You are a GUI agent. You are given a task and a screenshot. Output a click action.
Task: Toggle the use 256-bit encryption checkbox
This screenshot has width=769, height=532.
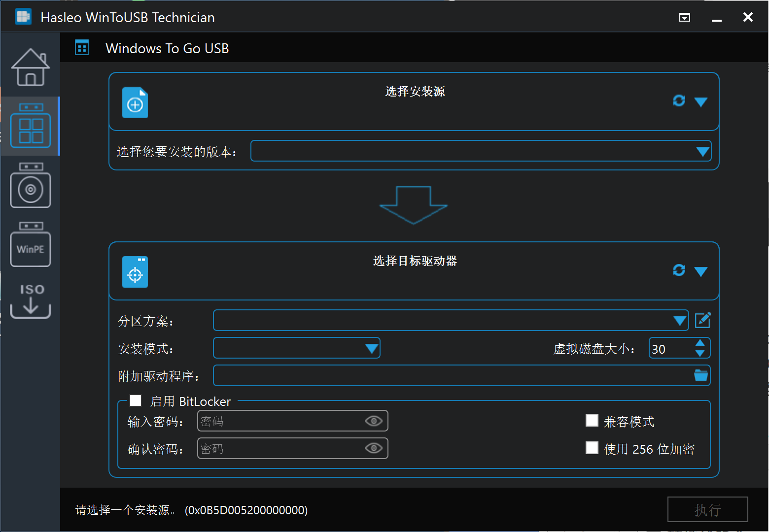point(592,448)
